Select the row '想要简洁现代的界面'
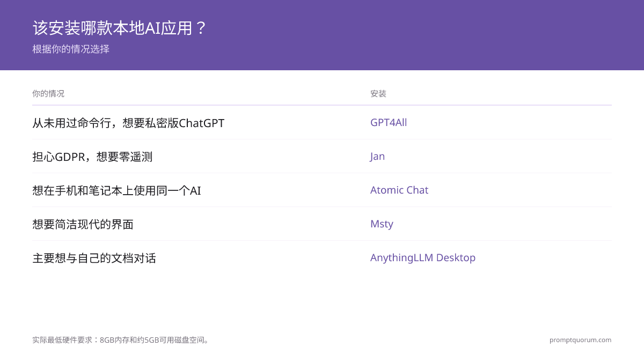This screenshot has width=644, height=362. [x=322, y=224]
